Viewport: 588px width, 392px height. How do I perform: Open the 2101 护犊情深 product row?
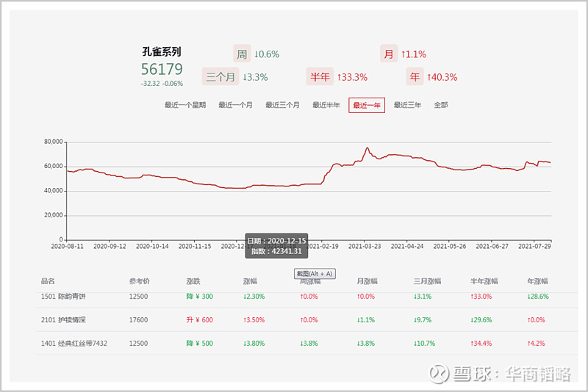(x=306, y=320)
